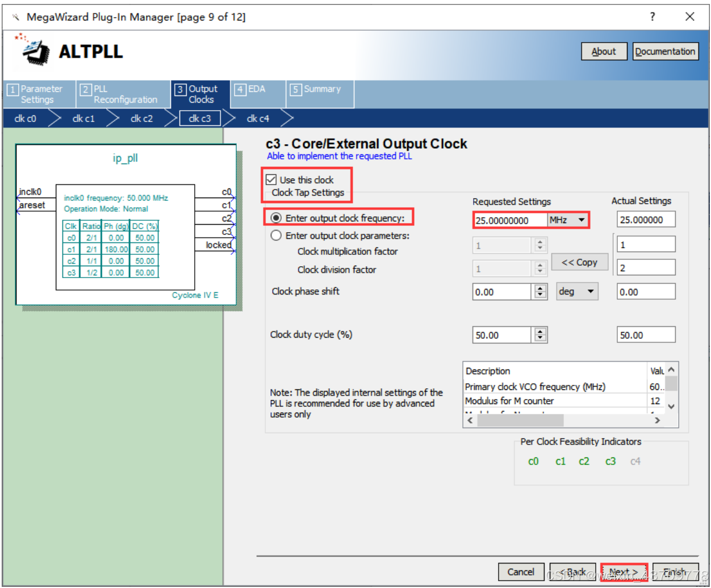Click c0 feasibility indicator
711x588 pixels.
pos(533,461)
